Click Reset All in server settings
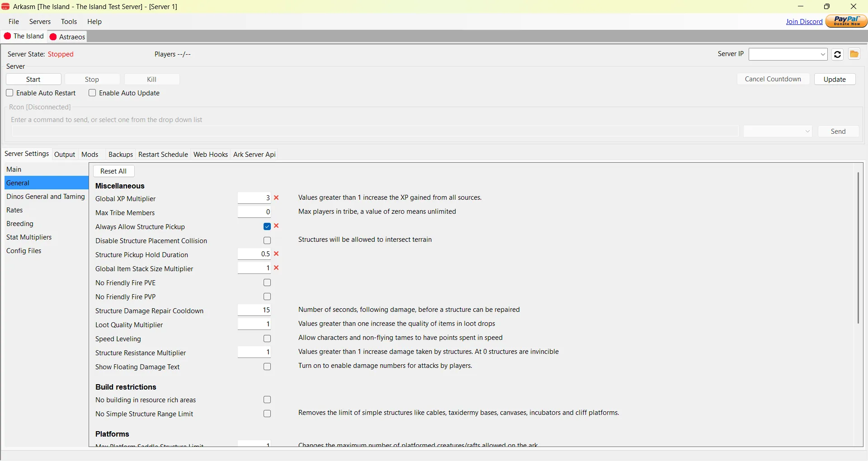The width and height of the screenshot is (868, 461). [x=113, y=171]
